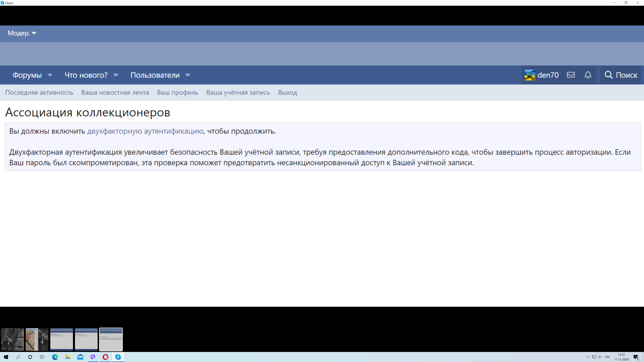The width and height of the screenshot is (644, 362).
Task: Expand the Пользователи dropdown
Action: click(187, 75)
